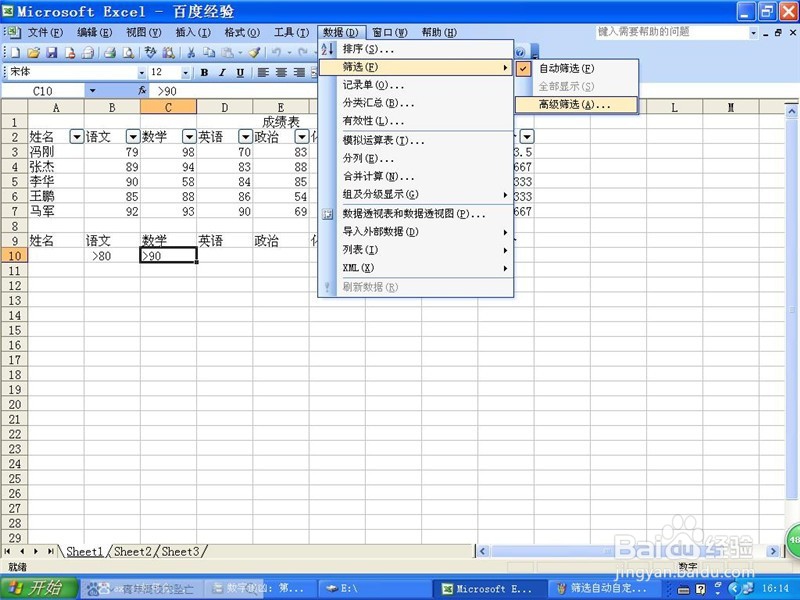The image size is (800, 600).
Task: Cut selection with the scissors icon
Action: click(191, 52)
